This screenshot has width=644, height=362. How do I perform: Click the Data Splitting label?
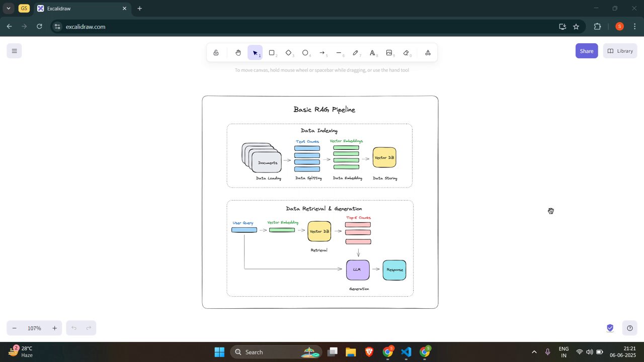click(307, 178)
